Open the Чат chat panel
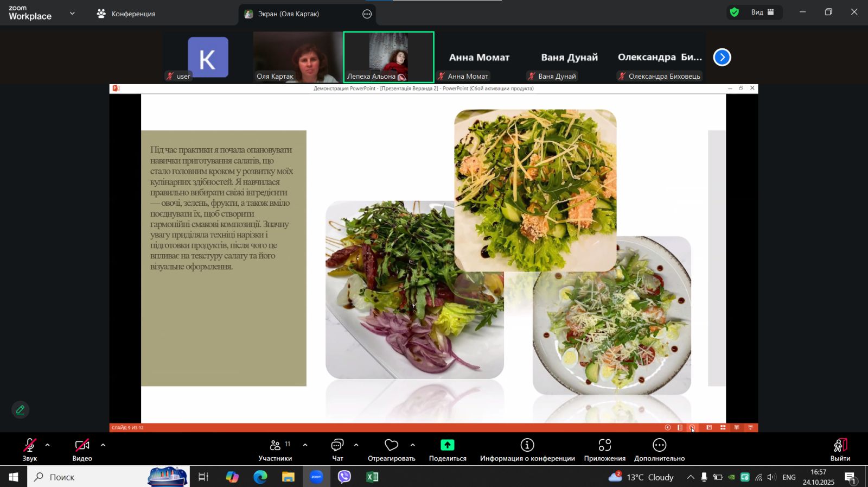This screenshot has height=487, width=868. click(x=337, y=449)
